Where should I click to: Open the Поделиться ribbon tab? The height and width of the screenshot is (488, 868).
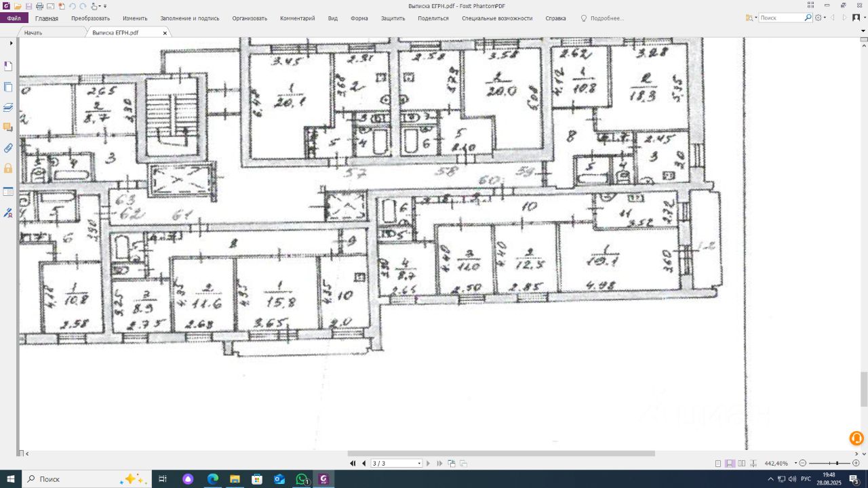433,18
